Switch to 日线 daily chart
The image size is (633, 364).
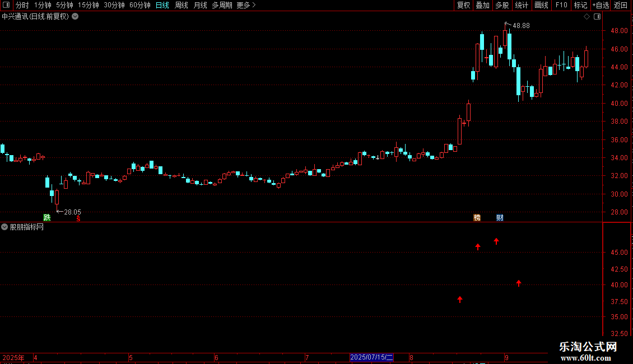point(162,5)
